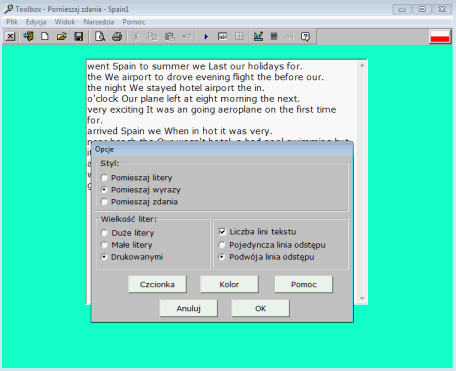Image resolution: width=456 pixels, height=371 pixels.
Task: Click the blue play arrow icon
Action: coord(206,36)
